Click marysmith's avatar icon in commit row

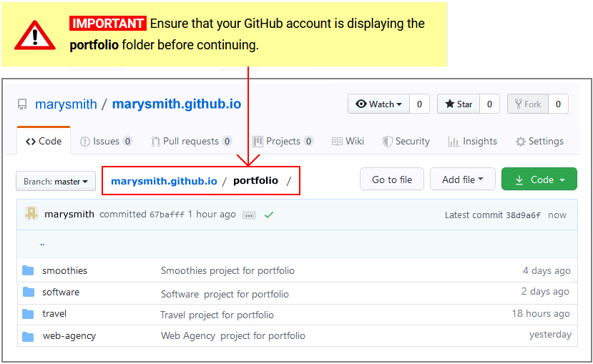click(31, 214)
